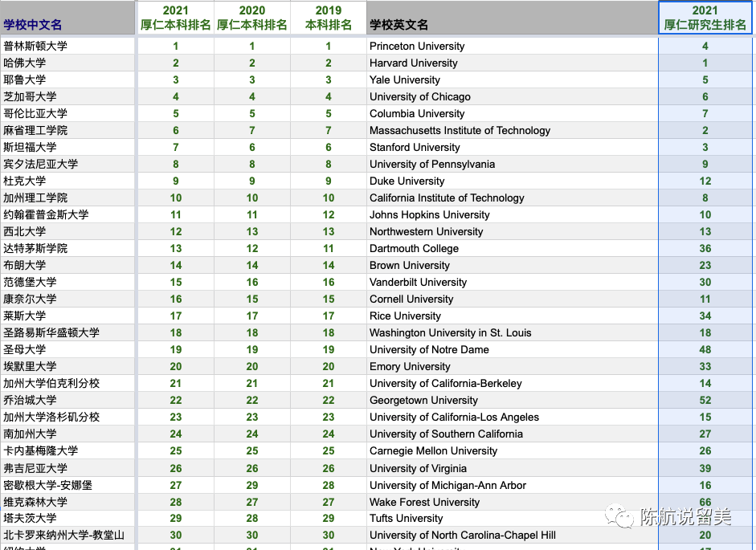The width and height of the screenshot is (756, 550).
Task: Click the Massachusetts Institute of Technology cell
Action: point(460,130)
